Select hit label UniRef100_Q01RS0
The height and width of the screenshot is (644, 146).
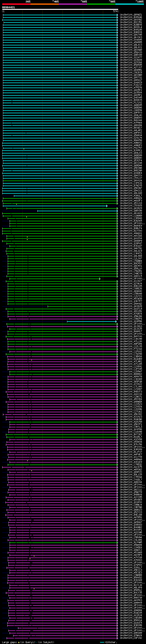click(131, 502)
